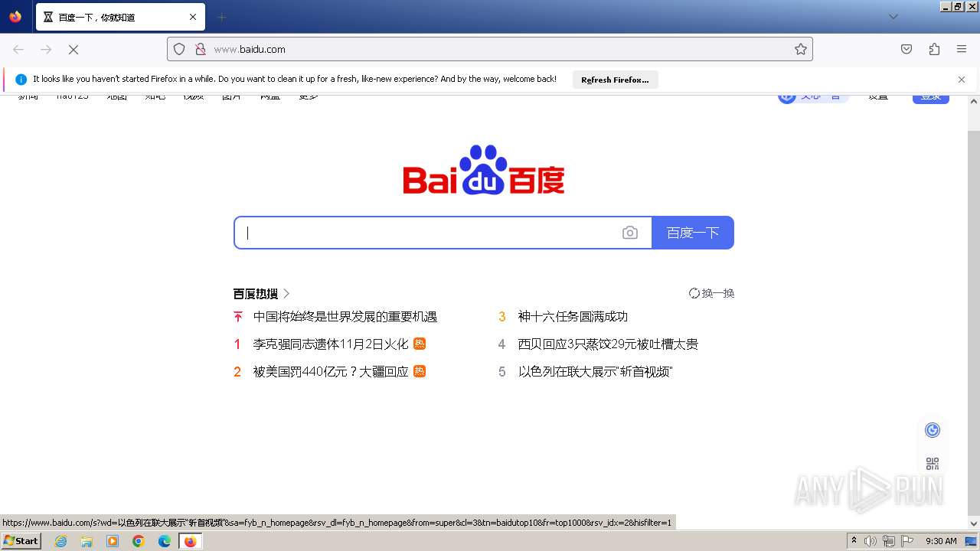This screenshot has height=551, width=980.
Task: Click the Action Center flag icon
Action: pyautogui.click(x=907, y=541)
